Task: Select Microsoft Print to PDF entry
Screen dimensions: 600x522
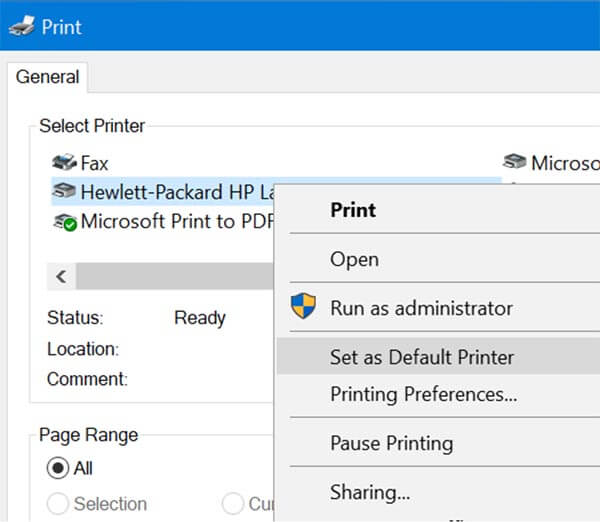Action: (163, 221)
